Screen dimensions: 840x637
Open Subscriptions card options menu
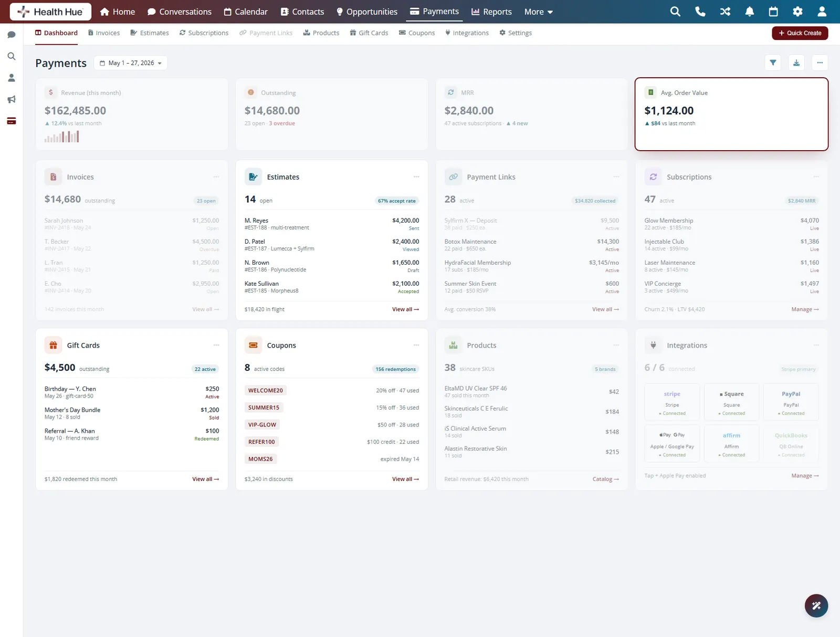click(816, 177)
